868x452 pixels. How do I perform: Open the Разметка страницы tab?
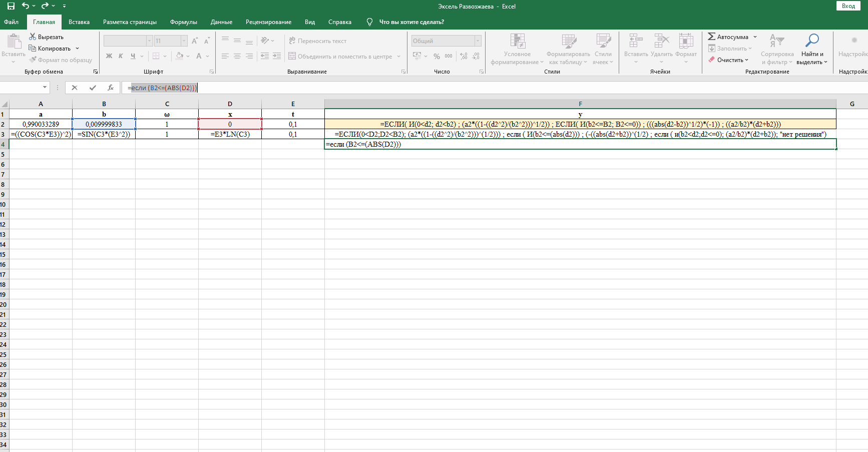click(130, 22)
